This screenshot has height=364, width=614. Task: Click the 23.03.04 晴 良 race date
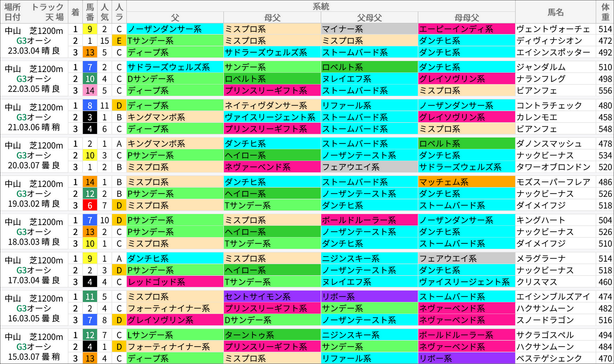tap(34, 51)
